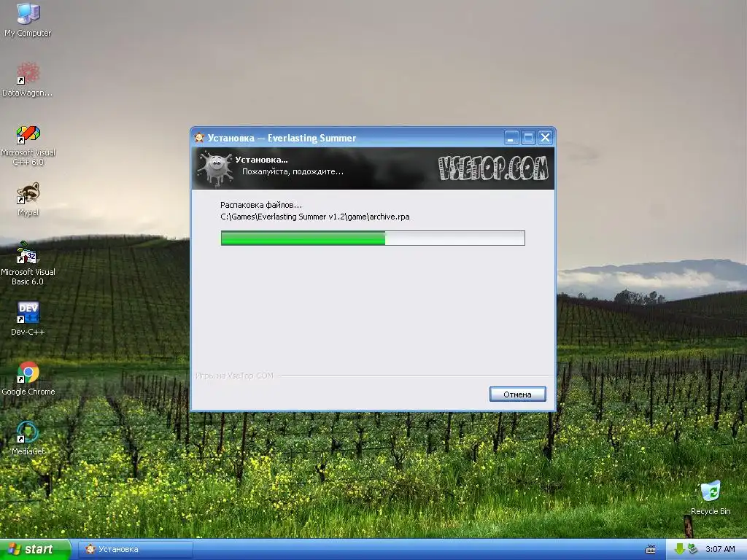Click the keyboard icon in system tray
The height and width of the screenshot is (560, 747).
click(650, 550)
